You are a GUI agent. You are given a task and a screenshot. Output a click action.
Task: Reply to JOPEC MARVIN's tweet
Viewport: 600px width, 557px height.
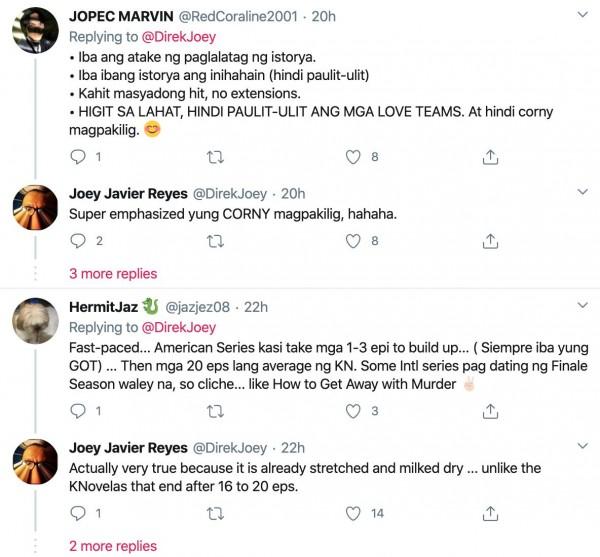tap(79, 157)
